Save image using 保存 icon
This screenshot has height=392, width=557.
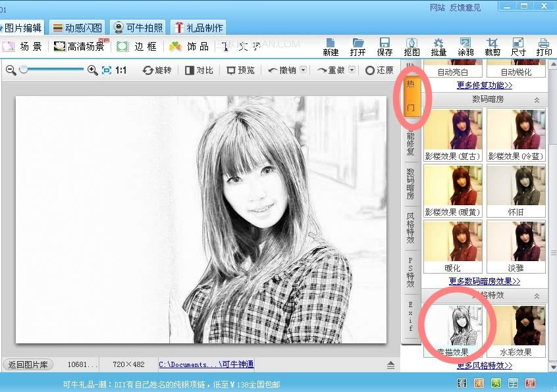(x=385, y=47)
